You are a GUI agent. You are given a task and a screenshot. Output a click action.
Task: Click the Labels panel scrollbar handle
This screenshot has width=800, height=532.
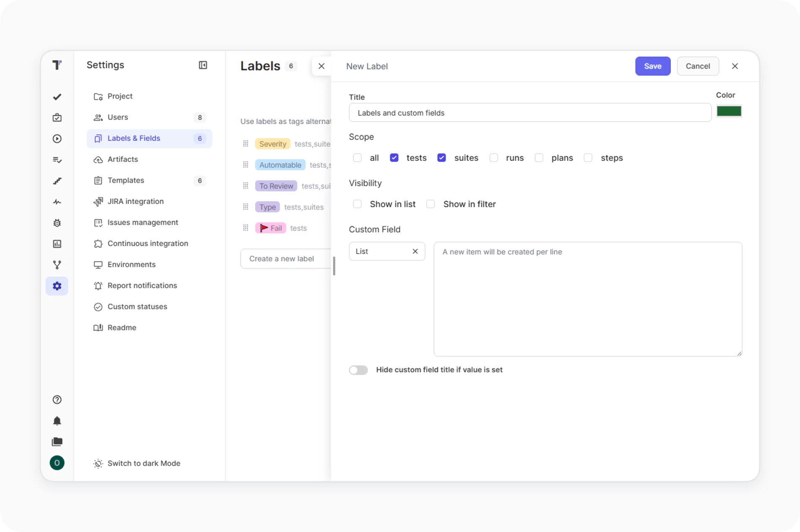(334, 266)
